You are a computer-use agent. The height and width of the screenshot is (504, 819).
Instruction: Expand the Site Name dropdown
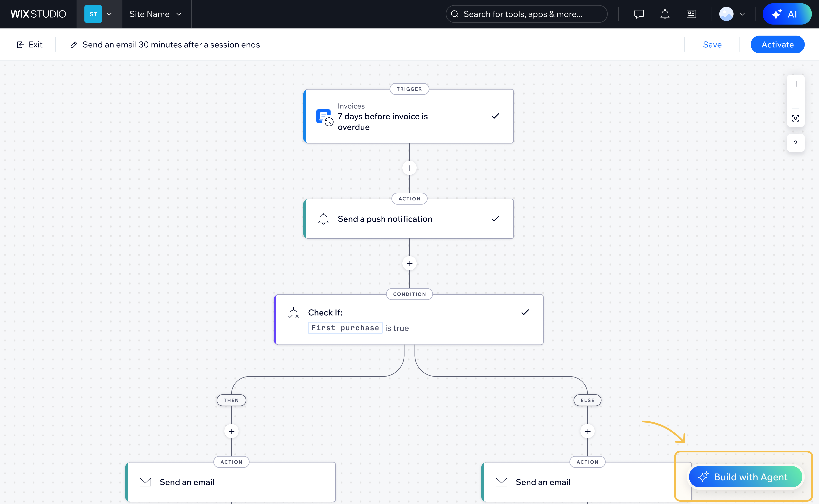click(155, 14)
